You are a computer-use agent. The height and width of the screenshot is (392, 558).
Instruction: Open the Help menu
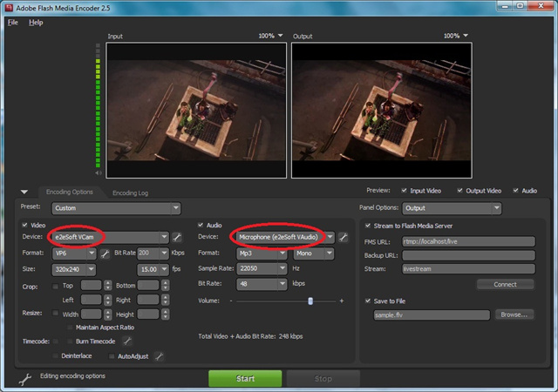pos(36,23)
